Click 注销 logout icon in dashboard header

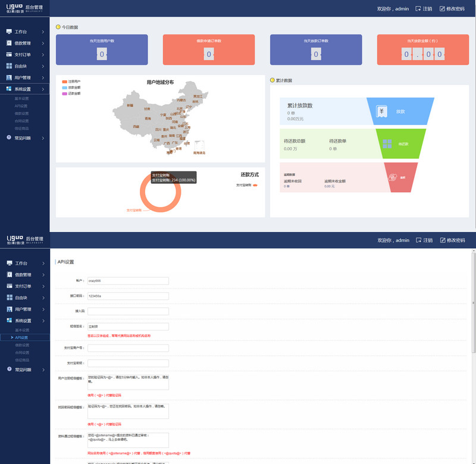[418, 9]
